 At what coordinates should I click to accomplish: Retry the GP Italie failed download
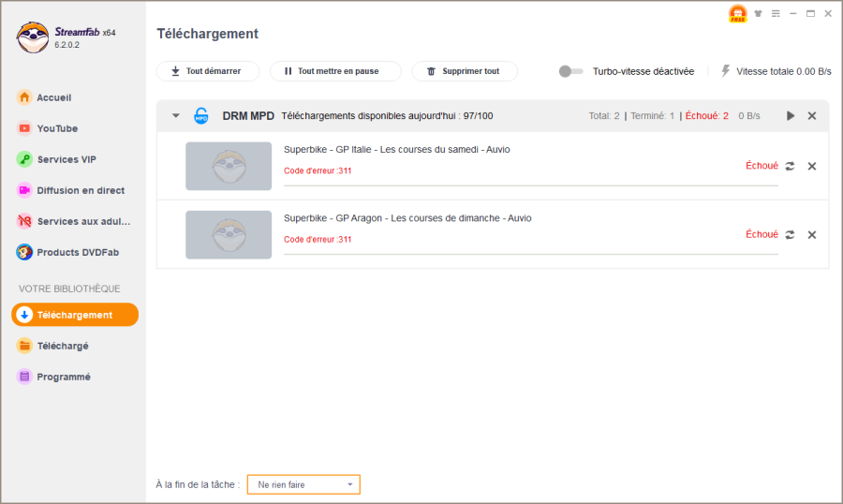coord(790,166)
